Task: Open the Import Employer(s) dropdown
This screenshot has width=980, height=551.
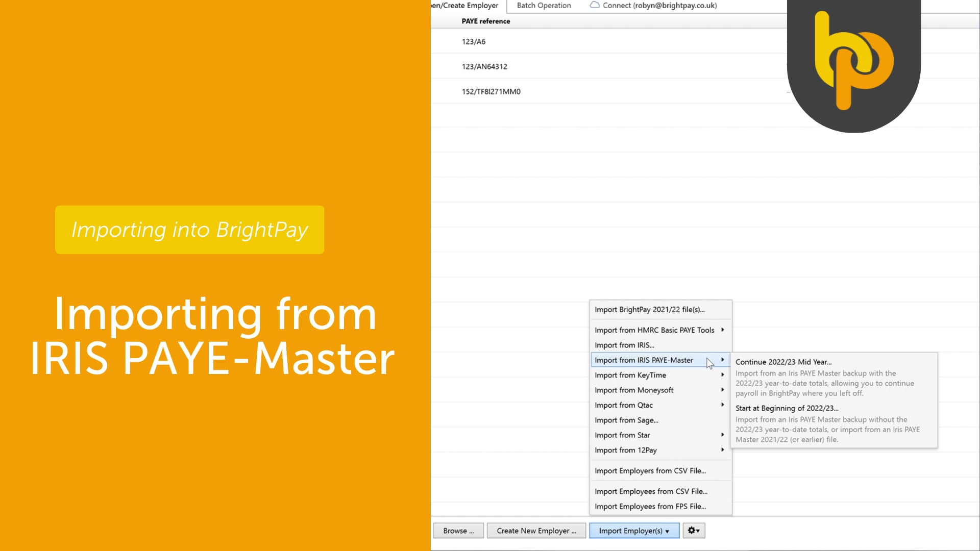Action: pyautogui.click(x=634, y=530)
